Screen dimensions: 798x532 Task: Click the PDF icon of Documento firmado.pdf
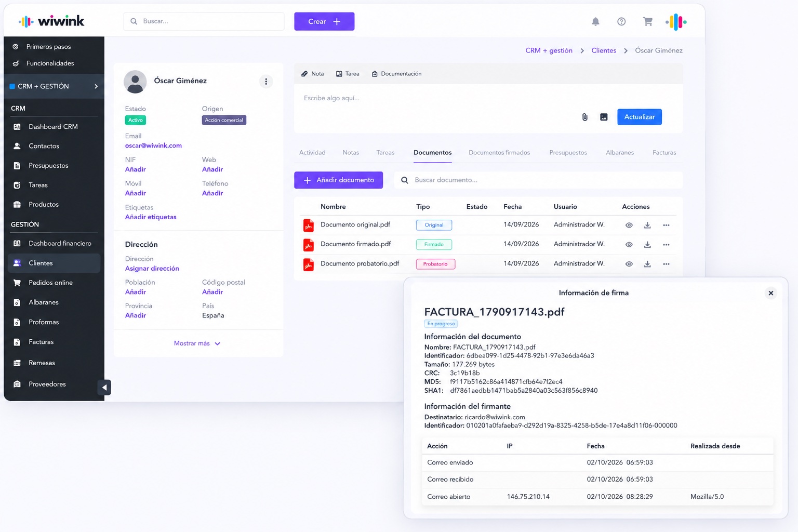pos(309,245)
